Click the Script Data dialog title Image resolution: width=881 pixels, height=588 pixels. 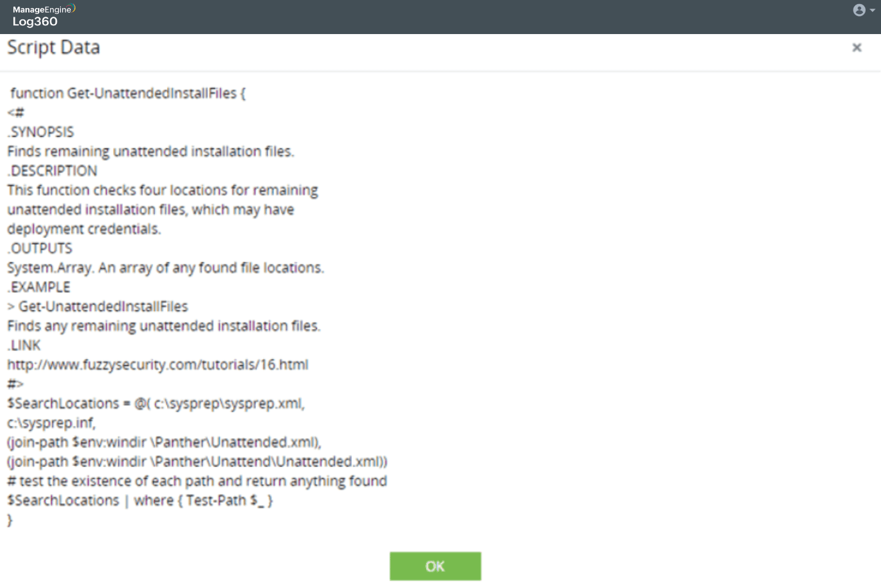(53, 48)
